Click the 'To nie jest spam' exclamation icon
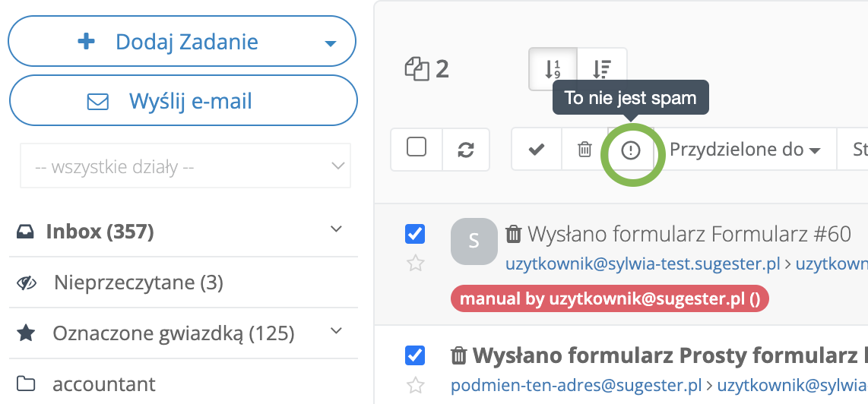 [631, 150]
